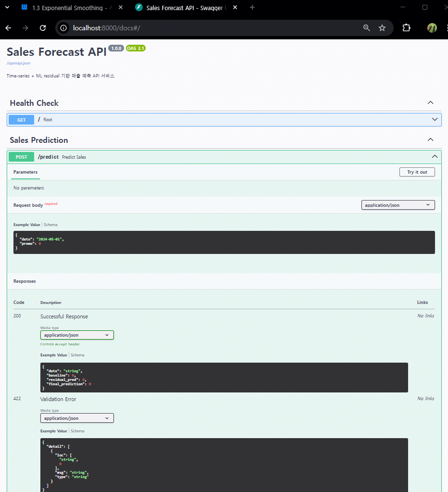Minimize the browser window

pyautogui.click(x=403, y=7)
